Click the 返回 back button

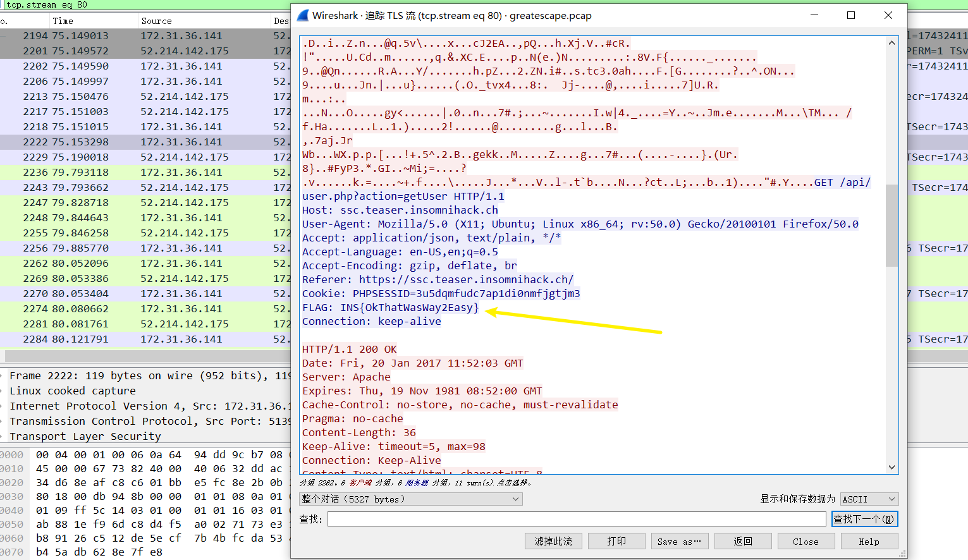[743, 541]
